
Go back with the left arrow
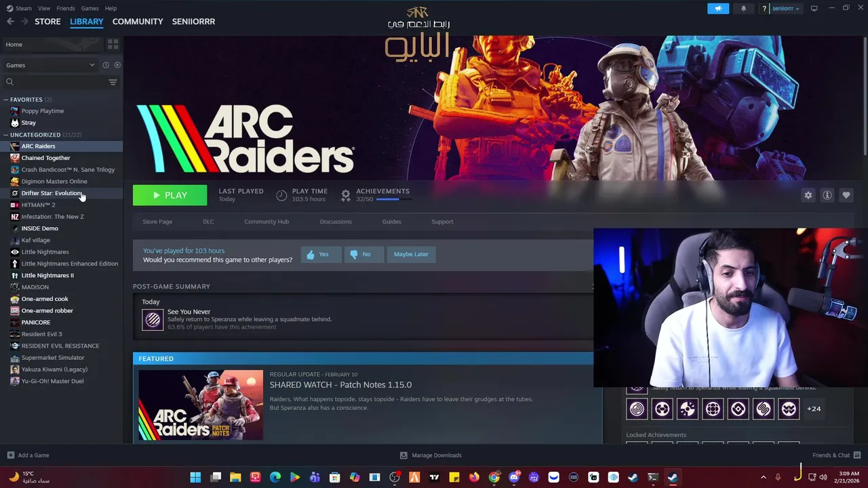(x=10, y=22)
